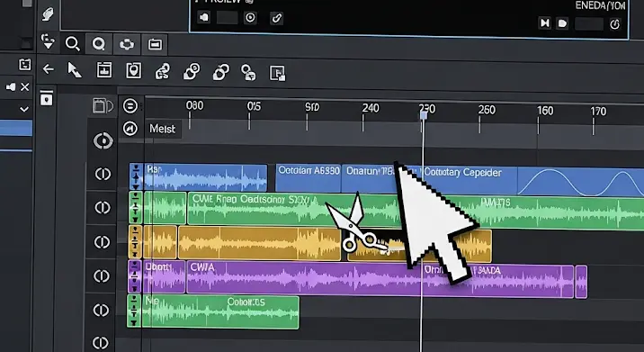Expand the blue track's arrow controls
Image resolution: width=644 pixels, height=352 pixels.
(x=136, y=176)
